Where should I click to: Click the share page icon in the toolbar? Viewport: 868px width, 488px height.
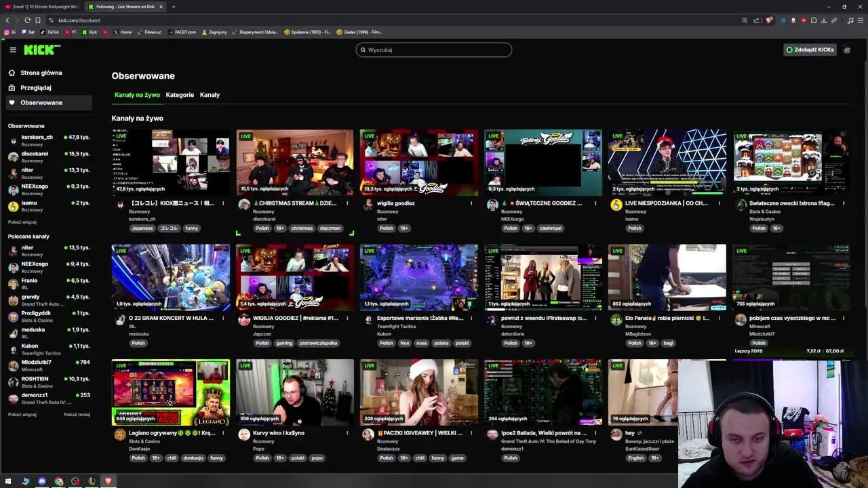pos(756,20)
